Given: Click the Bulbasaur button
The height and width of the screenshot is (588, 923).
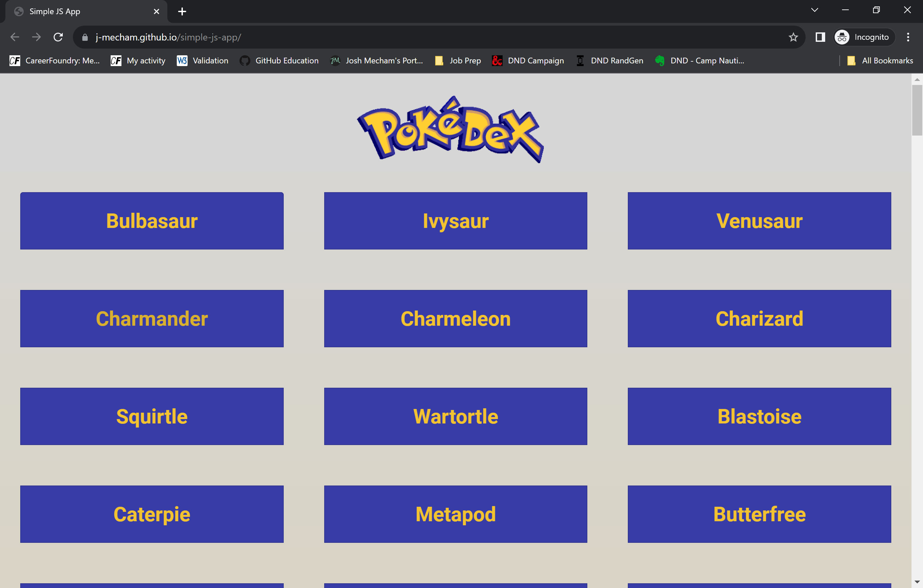Looking at the screenshot, I should (x=152, y=220).
